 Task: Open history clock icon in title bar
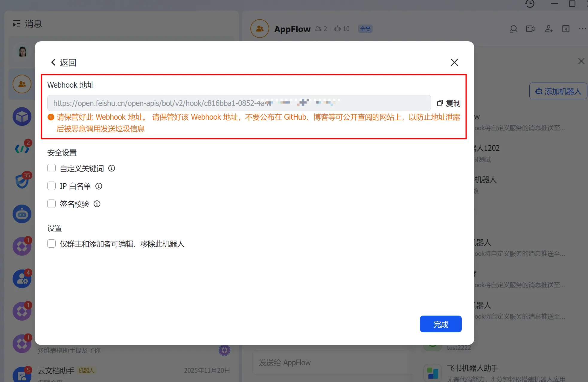[530, 4]
